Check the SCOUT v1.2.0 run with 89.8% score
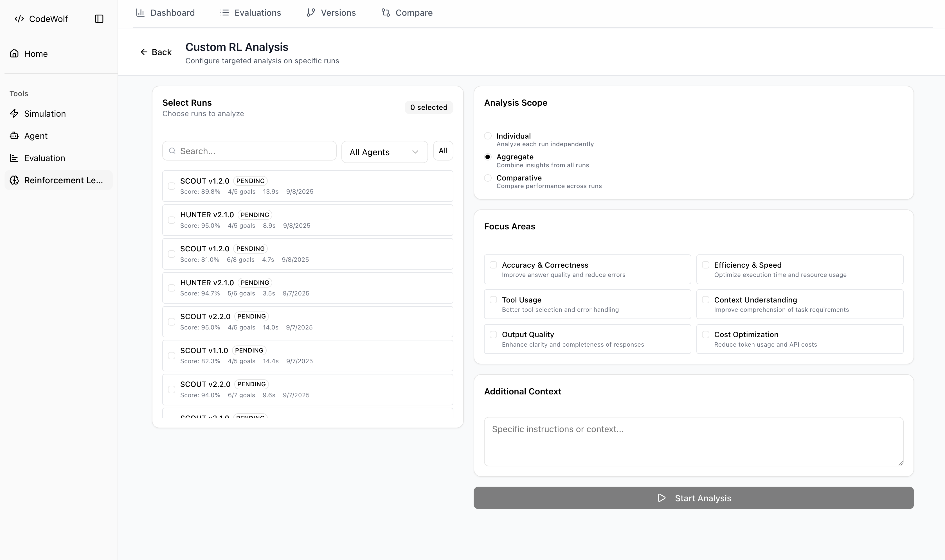945x560 pixels. [x=172, y=186]
